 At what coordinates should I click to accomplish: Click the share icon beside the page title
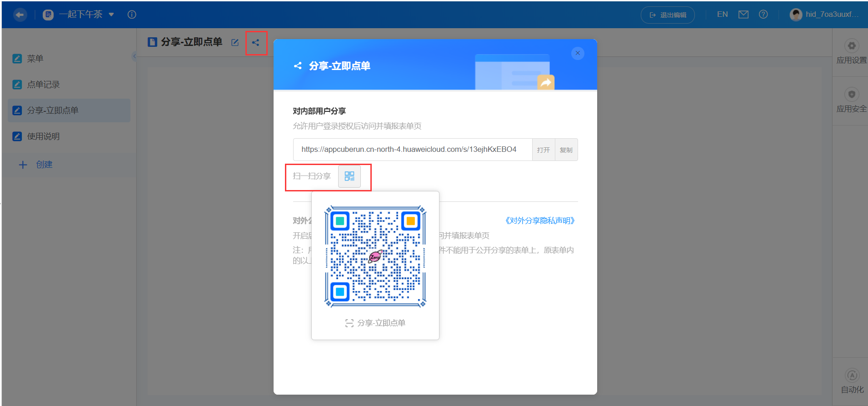coord(256,42)
